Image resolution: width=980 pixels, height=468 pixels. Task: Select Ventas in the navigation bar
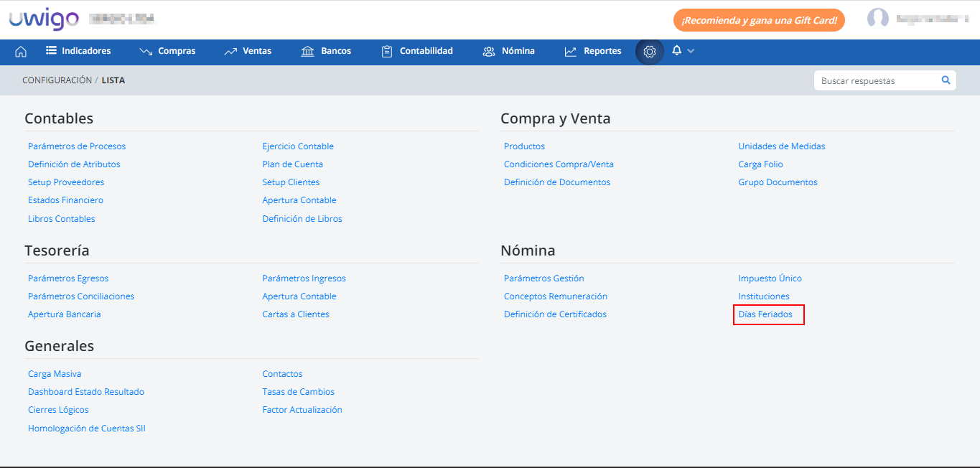(248, 51)
